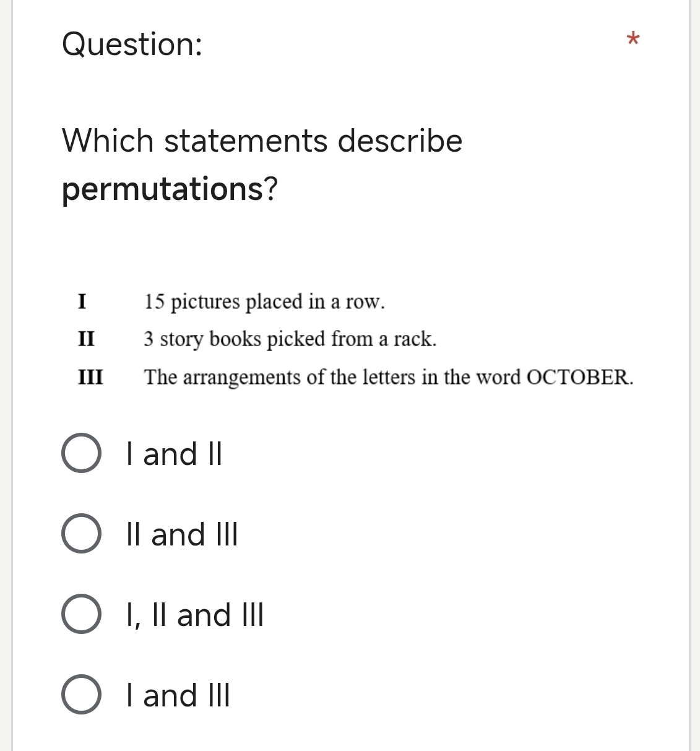Click the 'I, II and III' answer label
The image size is (700, 751).
[195, 615]
